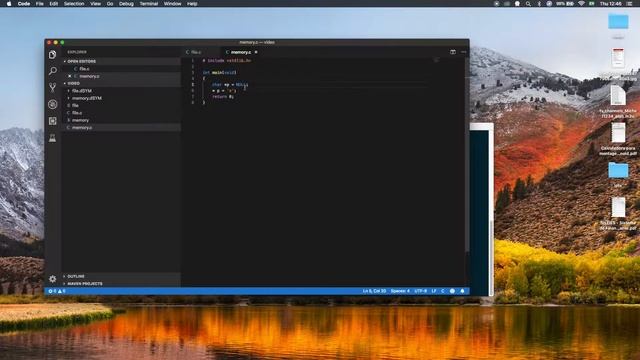Open the Manage gear menu
640x360 pixels.
tap(53, 279)
